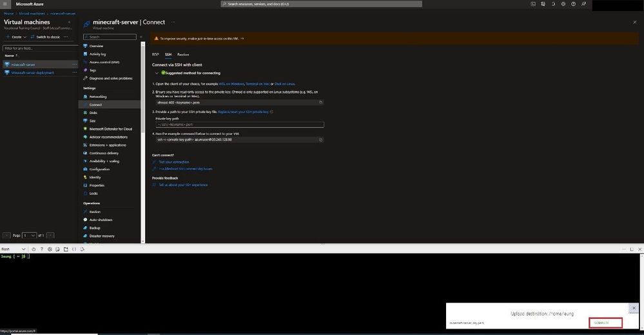Viewport: 644px width, 335px height.
Task: Open info icon beside reset SSH key link
Action: point(271,111)
